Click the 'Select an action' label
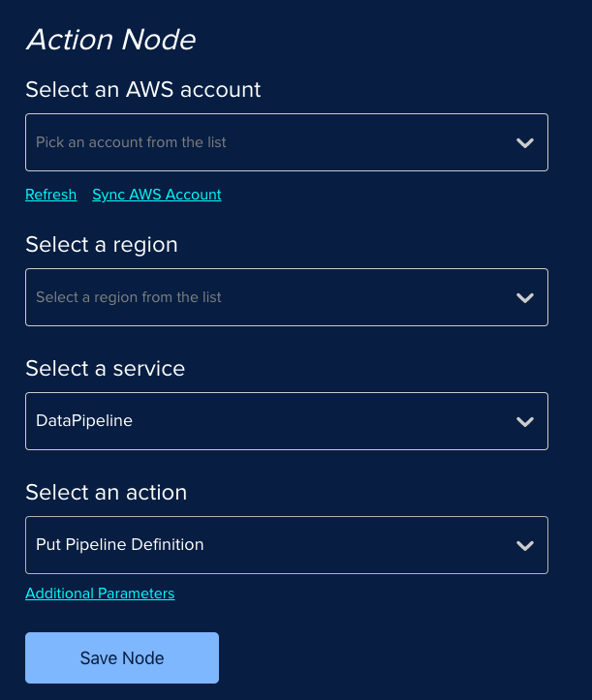592x700 pixels. (x=107, y=493)
